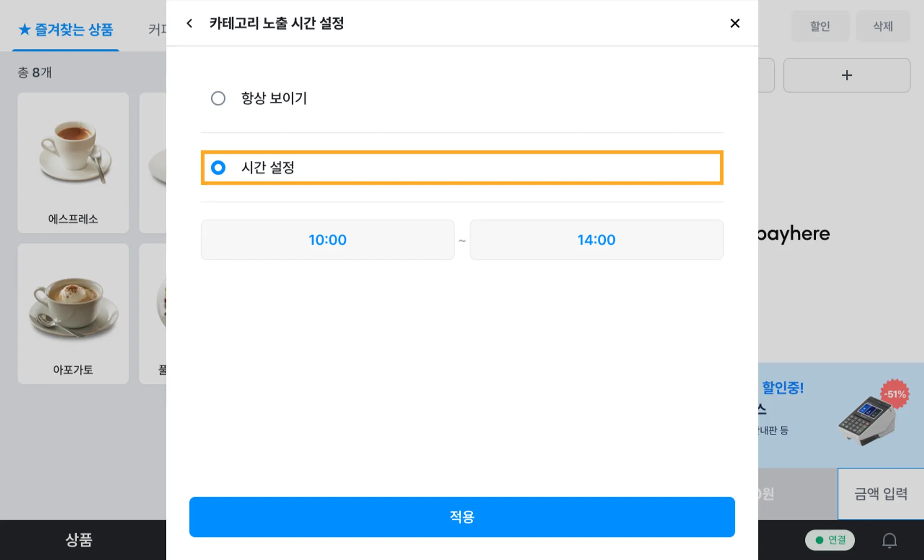The image size is (924, 560).
Task: Open the 상품 bottom navigation tab
Action: tap(79, 540)
